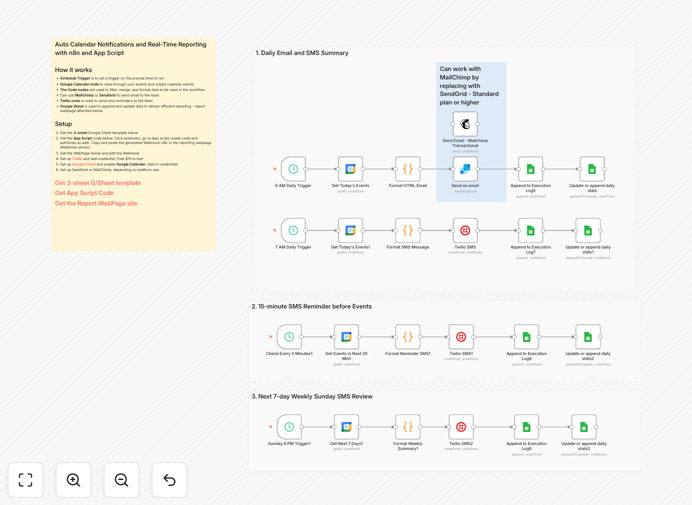This screenshot has width=692, height=505.
Task: Open the Append to Execution Log node after Twilio SMS2
Action: [527, 427]
